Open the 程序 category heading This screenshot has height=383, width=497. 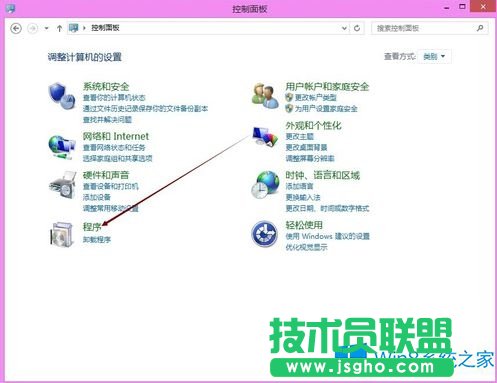(92, 227)
